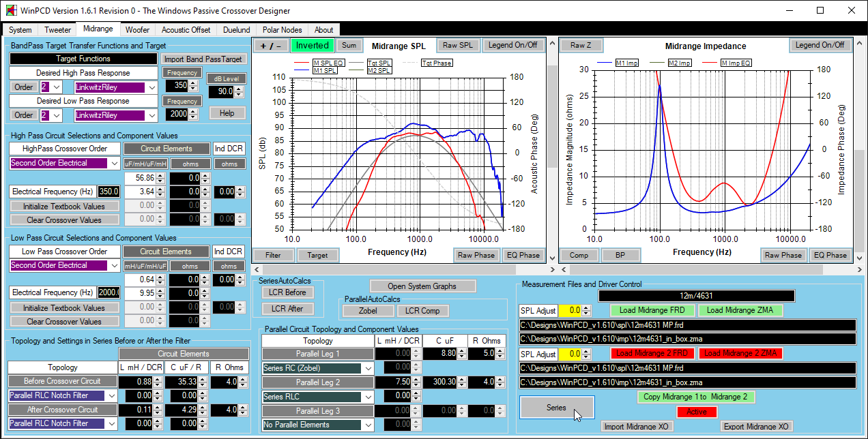
Task: Click the WinPCD app icon in title bar
Action: tap(10, 11)
